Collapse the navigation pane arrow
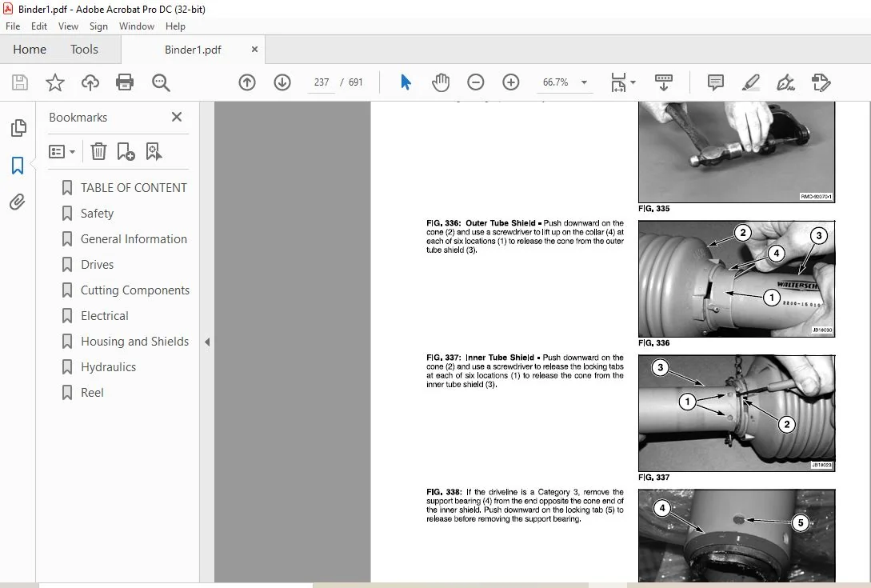 pos(207,342)
